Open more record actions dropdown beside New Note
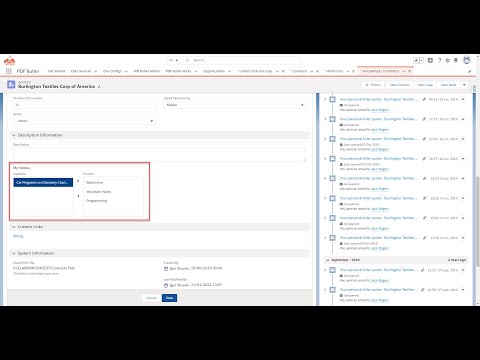This screenshot has width=480, height=360. click(x=464, y=85)
